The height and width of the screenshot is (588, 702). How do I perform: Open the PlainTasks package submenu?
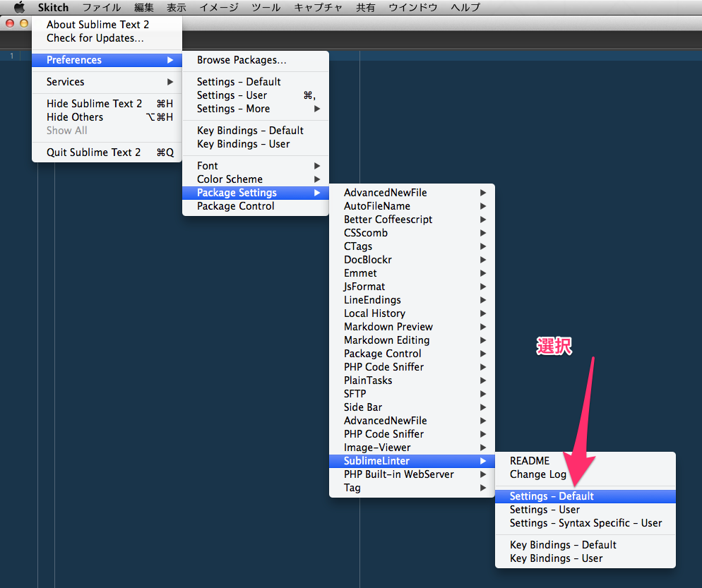412,380
